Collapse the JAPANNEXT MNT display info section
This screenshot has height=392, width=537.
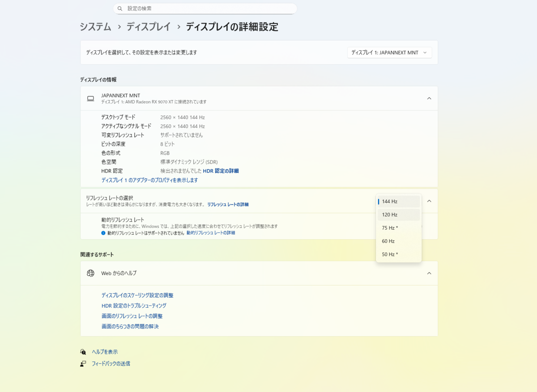(x=429, y=98)
